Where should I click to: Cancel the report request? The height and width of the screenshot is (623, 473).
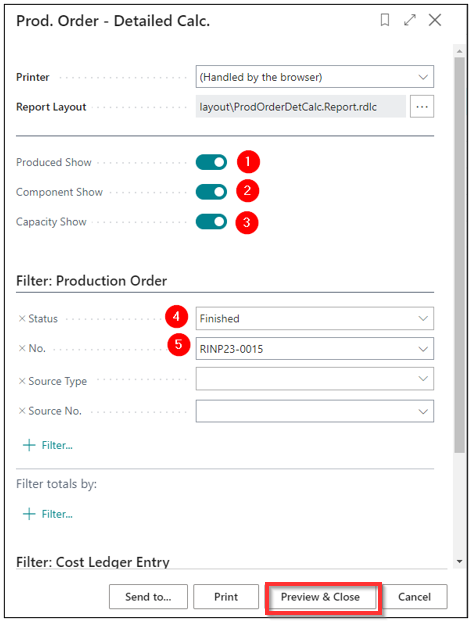point(414,597)
